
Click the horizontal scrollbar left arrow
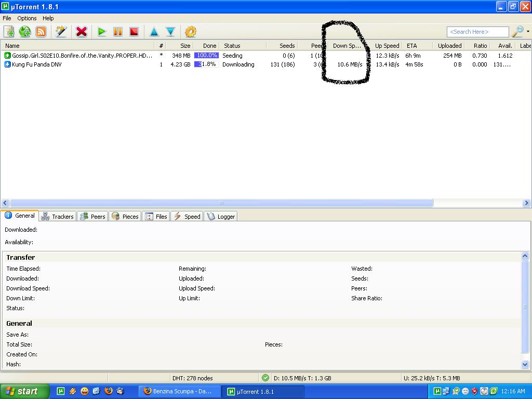5,203
